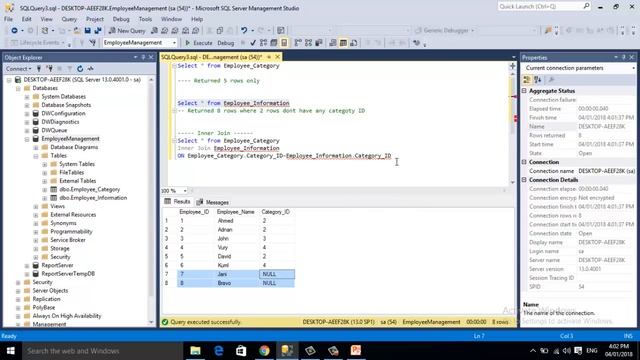
Task: Open the Edit menu
Action: tap(27, 19)
